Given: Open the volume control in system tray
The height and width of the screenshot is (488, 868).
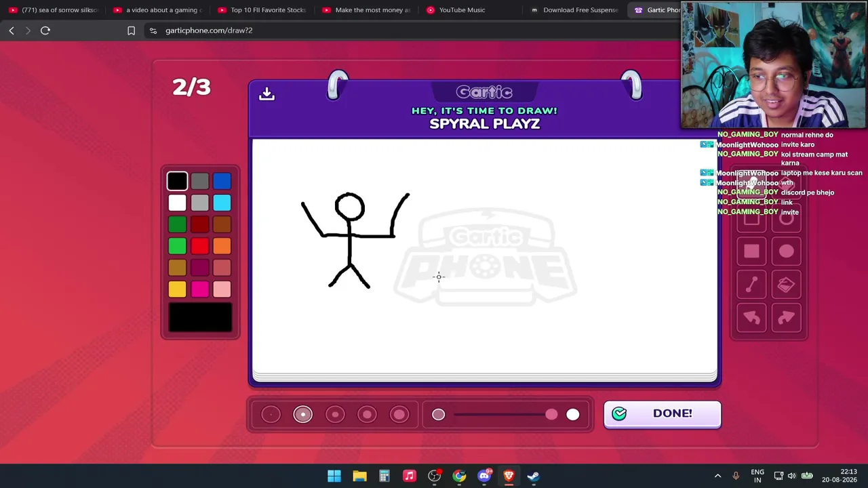Looking at the screenshot, I should [793, 476].
